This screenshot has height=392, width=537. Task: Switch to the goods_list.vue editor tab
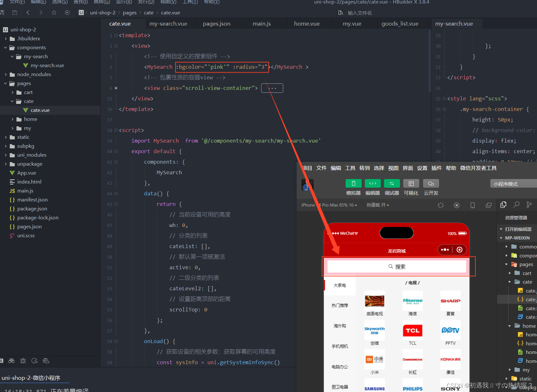pyautogui.click(x=400, y=24)
